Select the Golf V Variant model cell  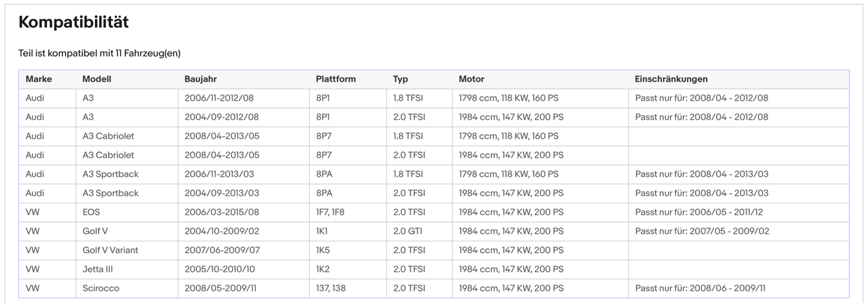[127, 251]
